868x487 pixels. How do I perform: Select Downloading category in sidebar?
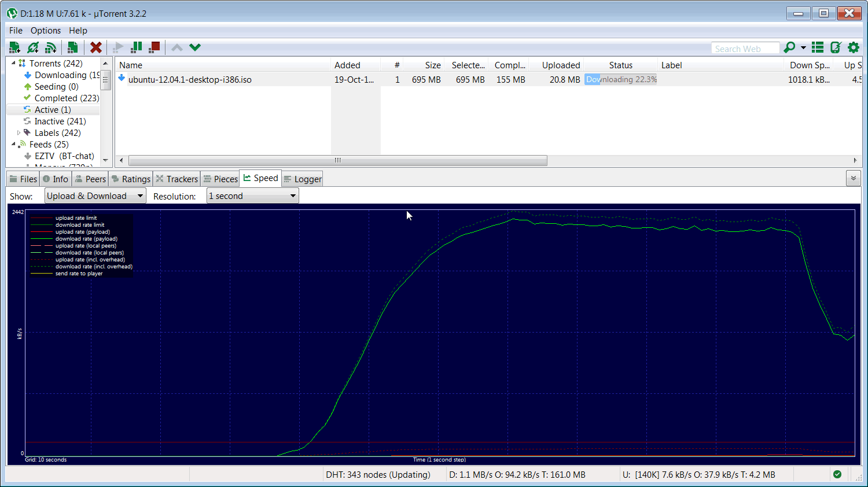coord(67,75)
